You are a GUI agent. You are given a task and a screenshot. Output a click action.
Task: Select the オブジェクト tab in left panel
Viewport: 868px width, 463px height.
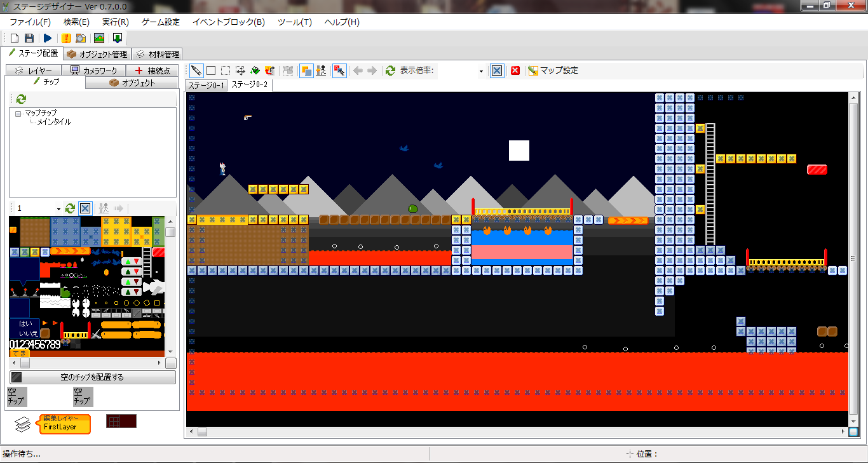132,83
